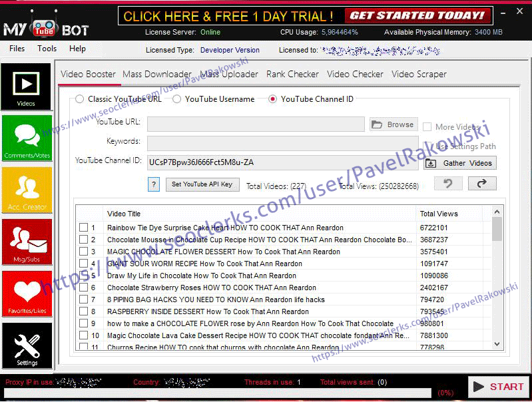This screenshot has width=532, height=402.
Task: Click the 3400 MB memory value
Action: pyautogui.click(x=488, y=32)
